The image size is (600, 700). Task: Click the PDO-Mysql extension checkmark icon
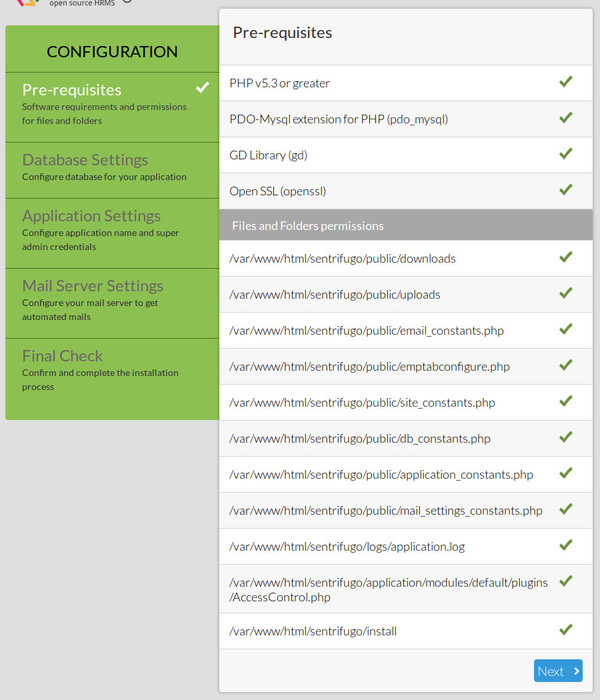pos(566,118)
